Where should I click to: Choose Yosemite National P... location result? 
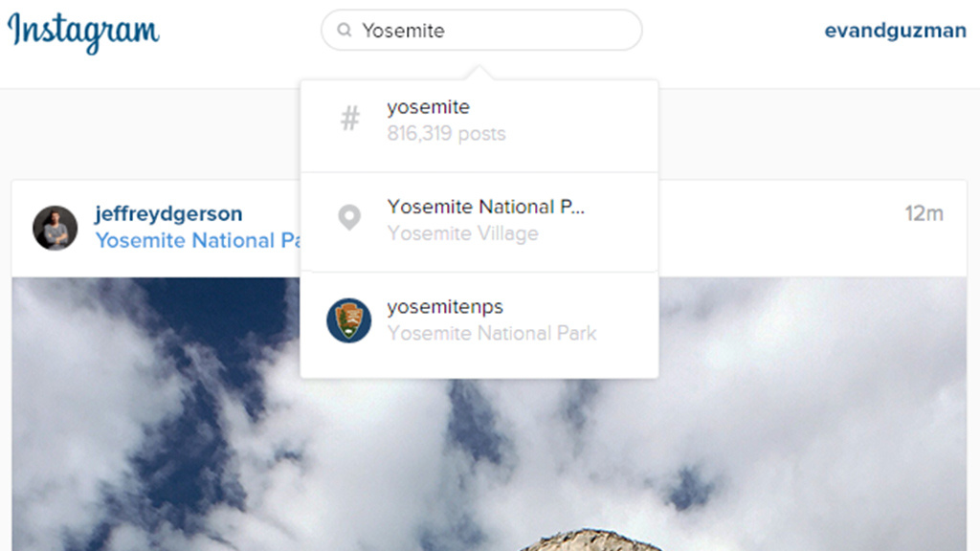click(479, 222)
